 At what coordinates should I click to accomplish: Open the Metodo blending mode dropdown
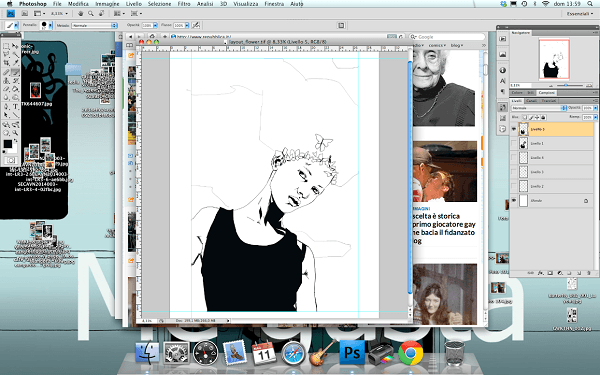[94, 25]
